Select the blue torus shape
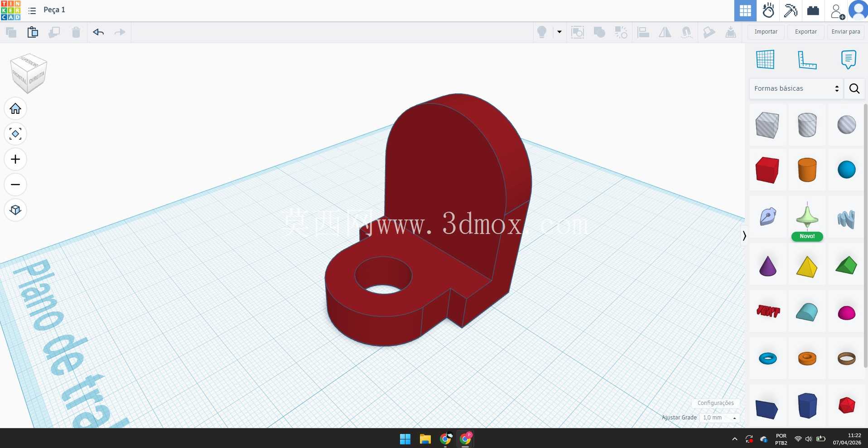This screenshot has width=868, height=448. point(767,359)
